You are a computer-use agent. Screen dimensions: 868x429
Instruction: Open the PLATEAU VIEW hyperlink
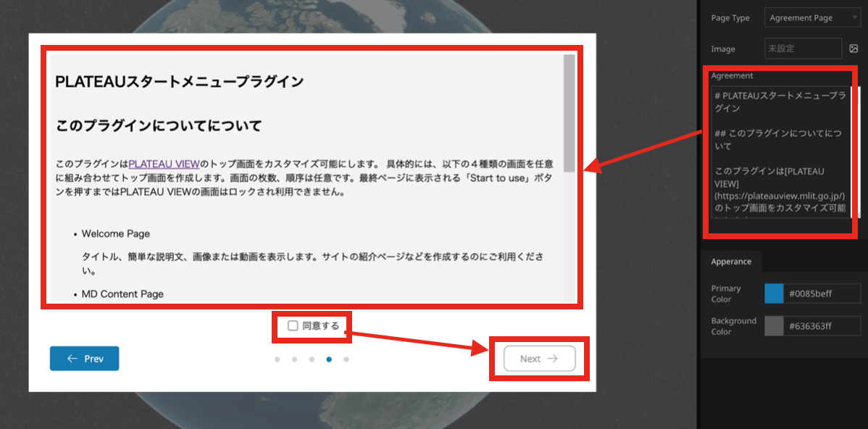tap(164, 164)
